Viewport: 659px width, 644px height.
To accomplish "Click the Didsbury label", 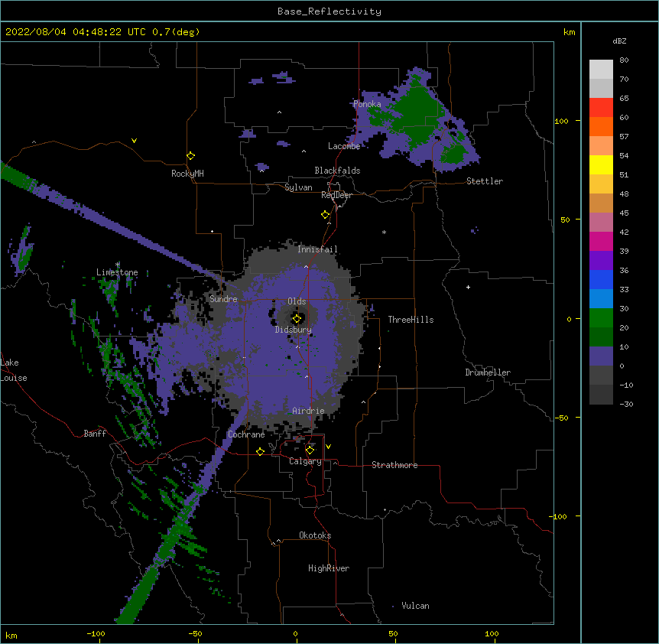I will click(293, 330).
